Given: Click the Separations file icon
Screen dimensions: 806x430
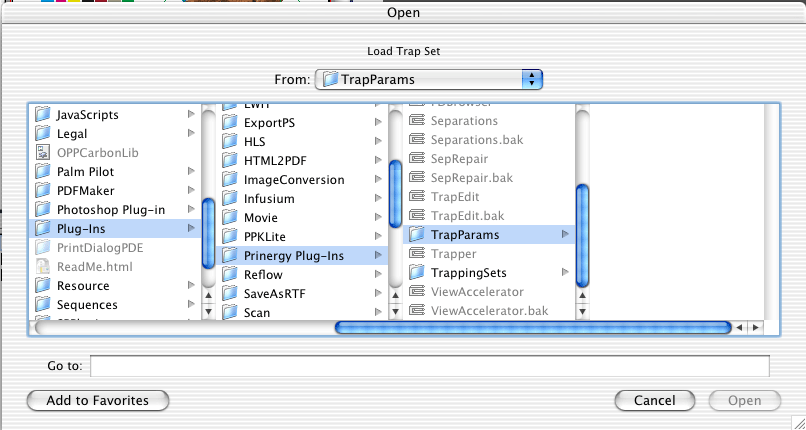Looking at the screenshot, I should pyautogui.click(x=417, y=121).
